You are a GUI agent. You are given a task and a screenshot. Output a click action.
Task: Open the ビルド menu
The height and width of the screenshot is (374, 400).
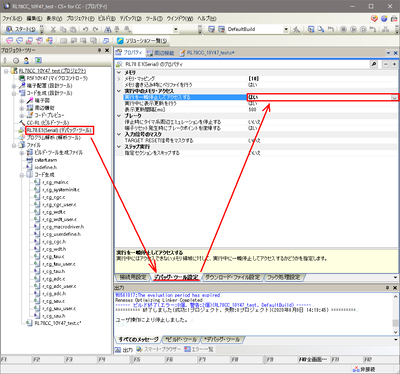tap(107, 18)
